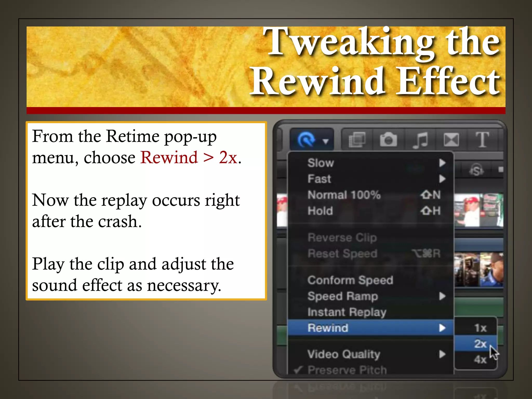532x399 pixels.
Task: Expand the Fast submenu arrow
Action: [x=442, y=179]
